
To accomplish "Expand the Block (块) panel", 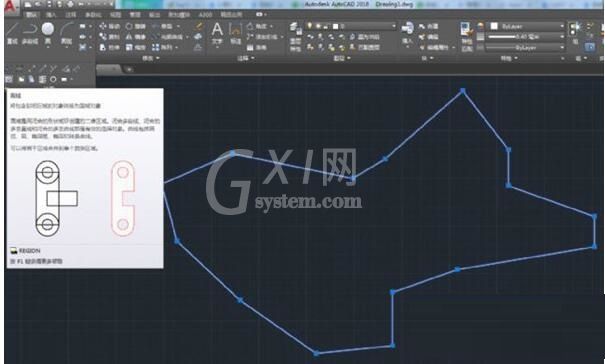I will click(428, 58).
